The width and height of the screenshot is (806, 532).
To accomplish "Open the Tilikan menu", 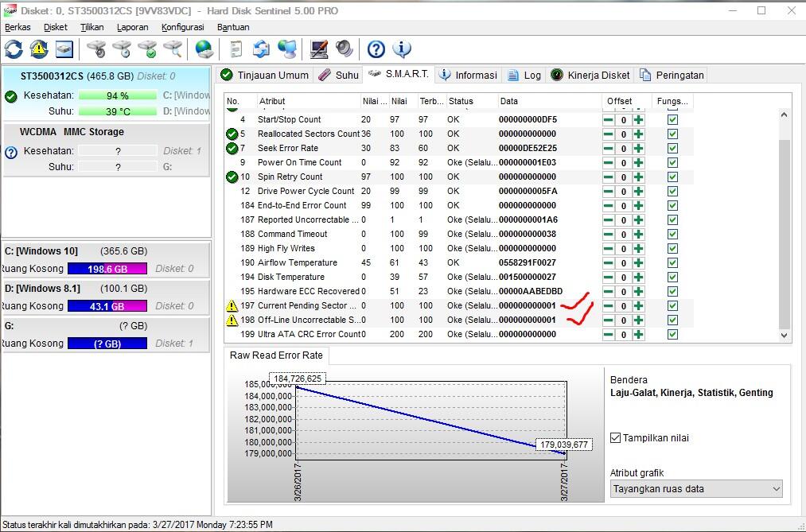I will (92, 27).
